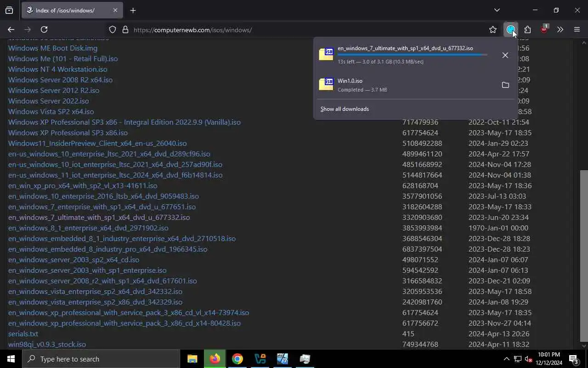Screen dimensions: 588x368
Task: Go back to previous page
Action: click(11, 29)
